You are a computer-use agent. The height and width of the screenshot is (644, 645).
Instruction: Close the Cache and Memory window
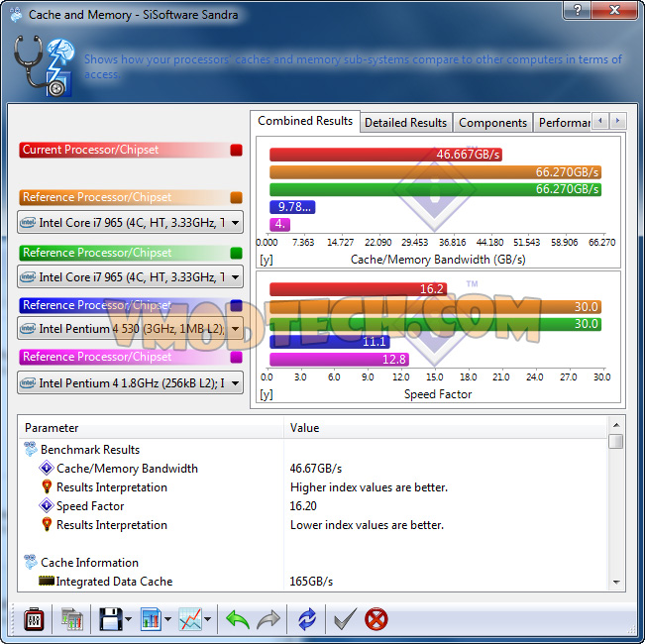614,10
